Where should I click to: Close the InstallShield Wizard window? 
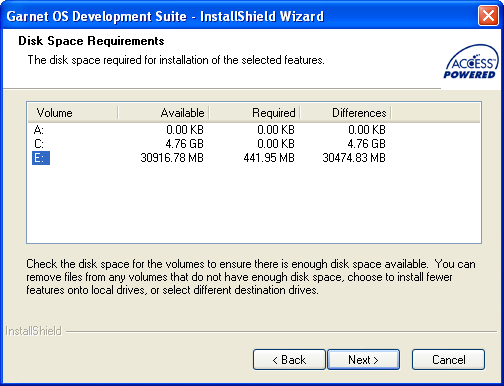pos(488,16)
